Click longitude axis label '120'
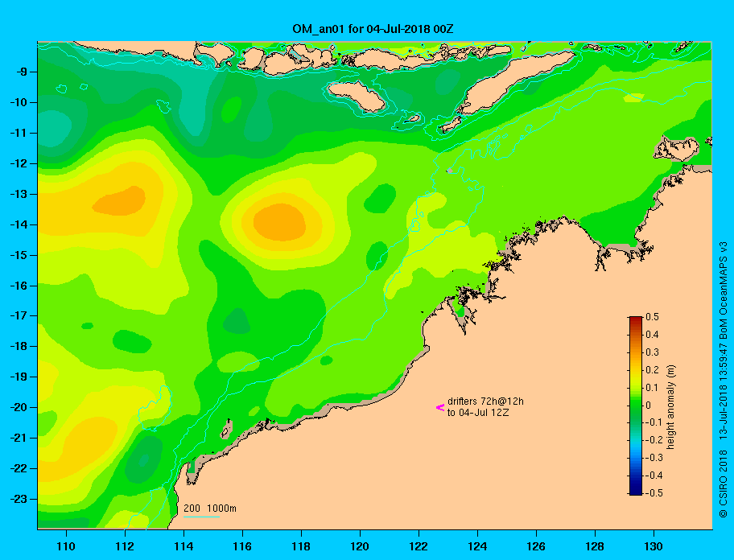Screen dimensions: 734x560 point(360,546)
